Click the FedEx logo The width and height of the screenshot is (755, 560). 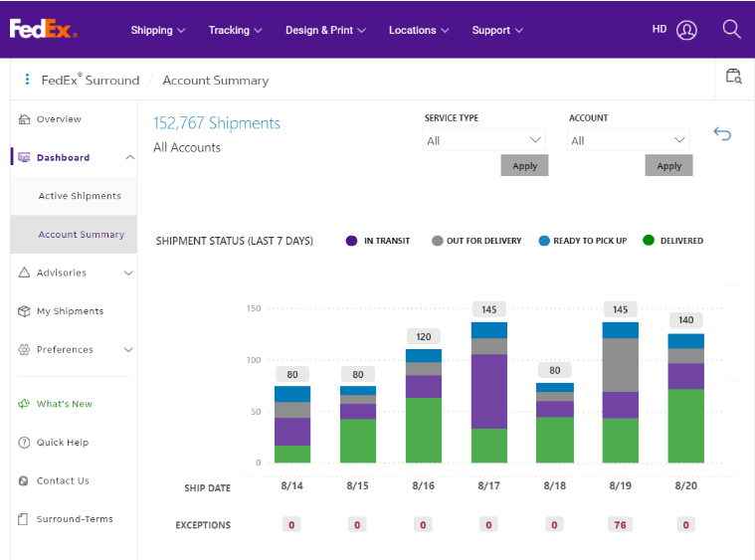(44, 29)
